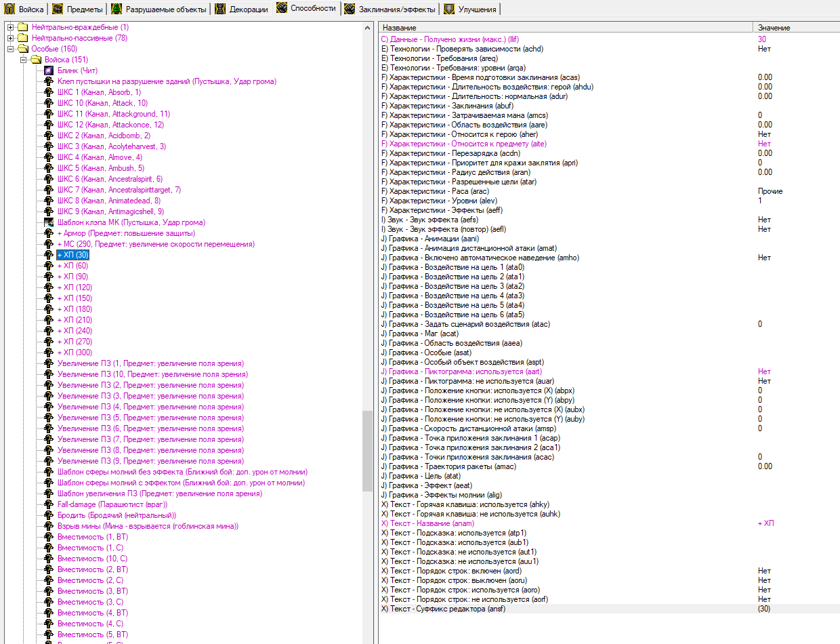Screen dimensions: 840x644
Task: Click the icon of Шаблон увеличения ПЗ
Action: pos(49,494)
